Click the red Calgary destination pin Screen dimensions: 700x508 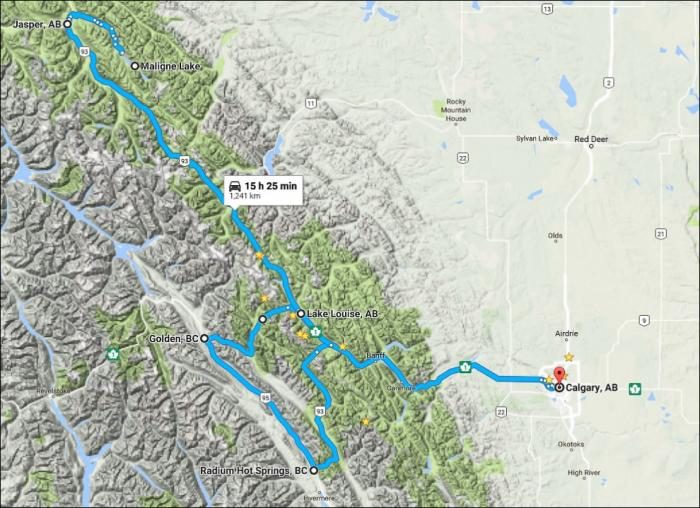pos(559,375)
